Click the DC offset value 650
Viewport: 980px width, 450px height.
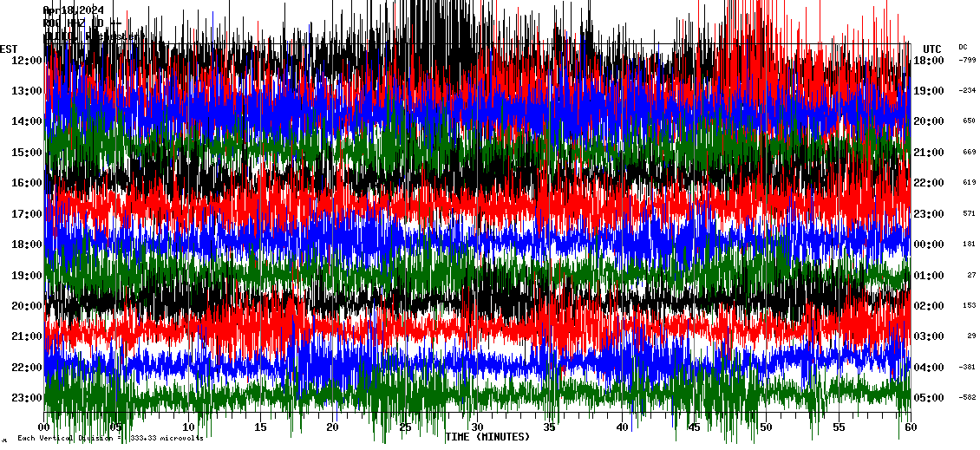pyautogui.click(x=968, y=121)
